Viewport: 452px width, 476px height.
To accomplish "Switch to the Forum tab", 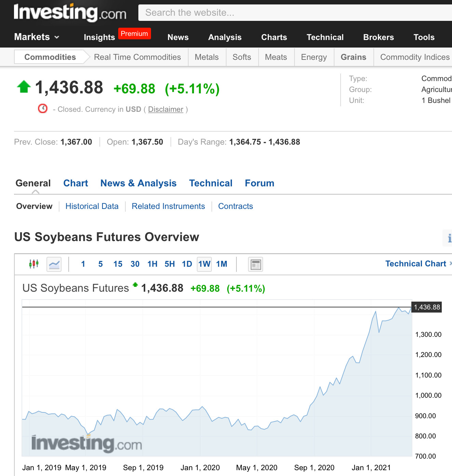I will pyautogui.click(x=260, y=183).
